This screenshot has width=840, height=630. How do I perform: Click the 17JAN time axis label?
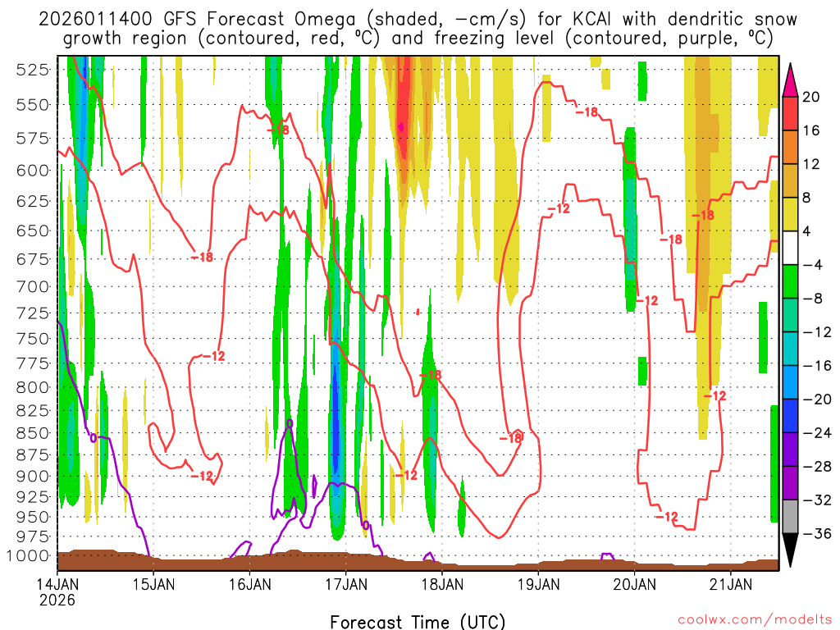(x=346, y=584)
